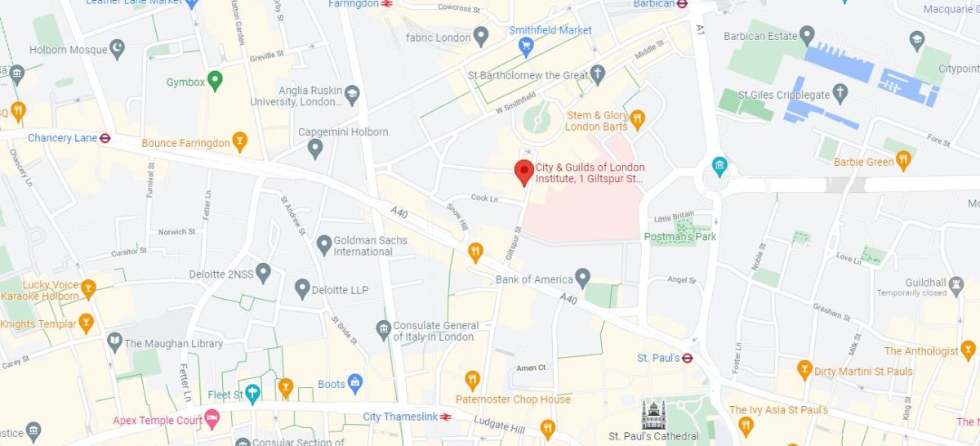Click the St. Paul's Cathedral landmark icon
980x446 pixels.
coord(654,413)
